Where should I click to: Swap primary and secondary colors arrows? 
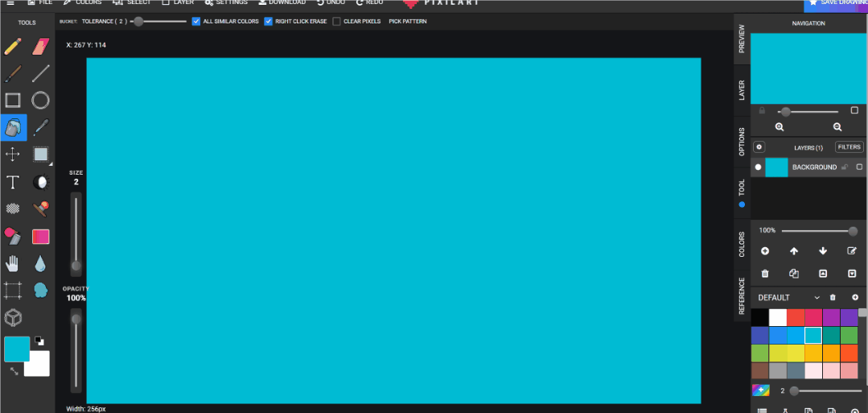pyautogui.click(x=14, y=371)
